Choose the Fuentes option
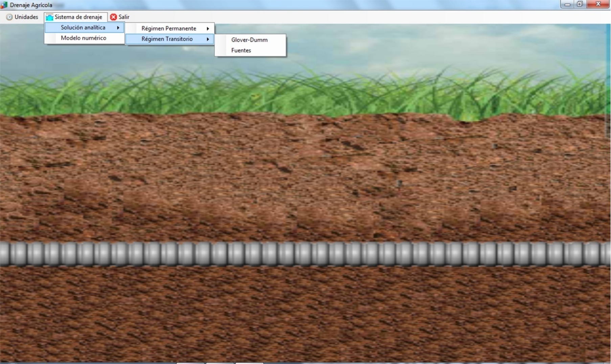Screen dimensions: 611x364 (241, 50)
